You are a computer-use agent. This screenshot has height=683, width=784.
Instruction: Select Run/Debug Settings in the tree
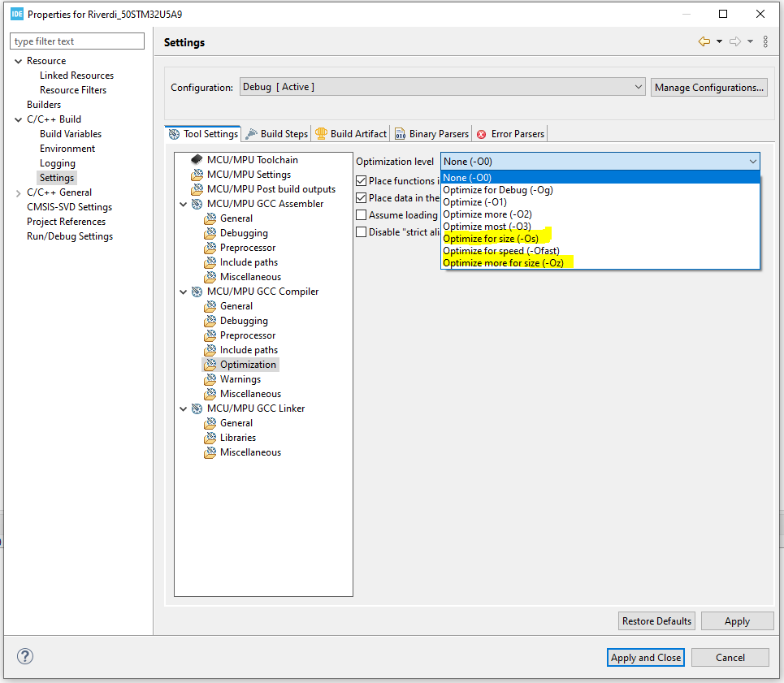(x=70, y=236)
